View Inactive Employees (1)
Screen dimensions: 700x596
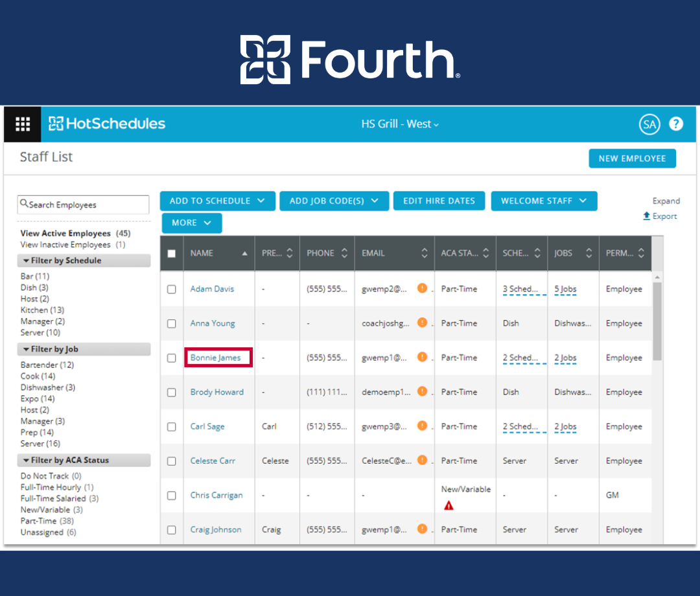pos(73,244)
